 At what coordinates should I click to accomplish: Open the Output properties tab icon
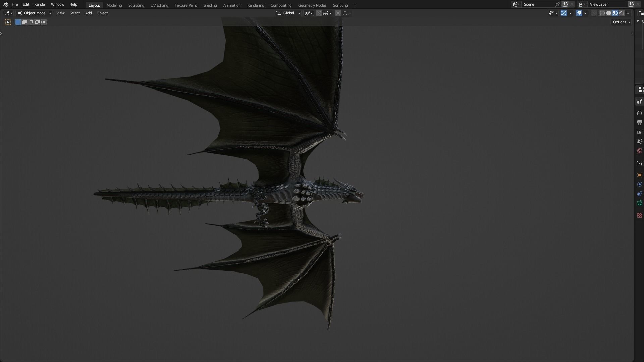tap(640, 123)
